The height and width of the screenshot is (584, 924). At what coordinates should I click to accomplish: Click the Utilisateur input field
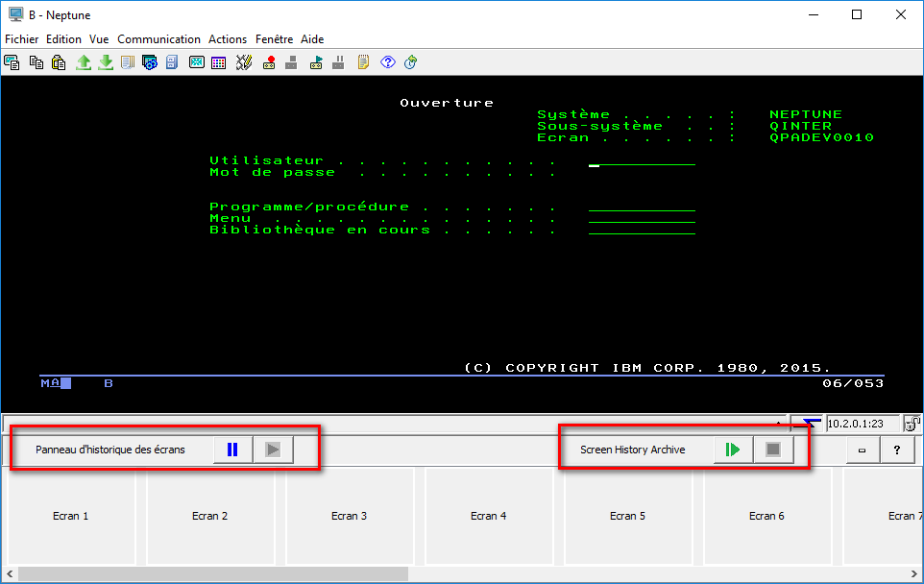(x=642, y=161)
